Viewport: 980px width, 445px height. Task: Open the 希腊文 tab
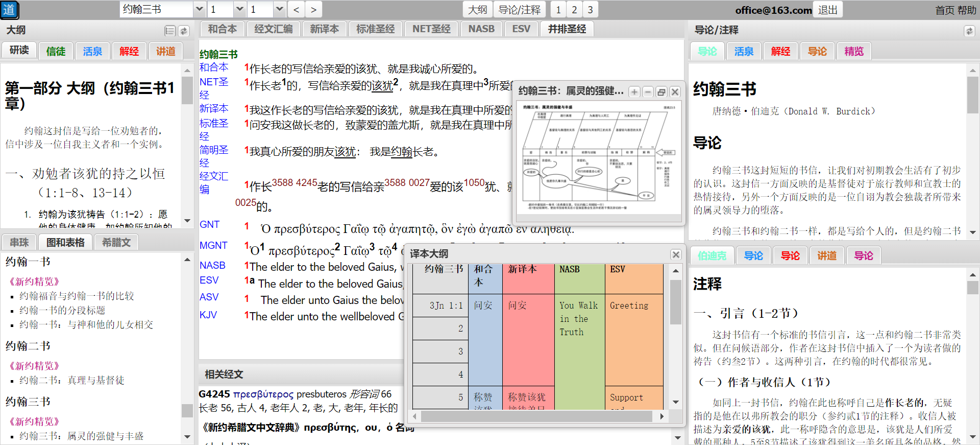116,242
